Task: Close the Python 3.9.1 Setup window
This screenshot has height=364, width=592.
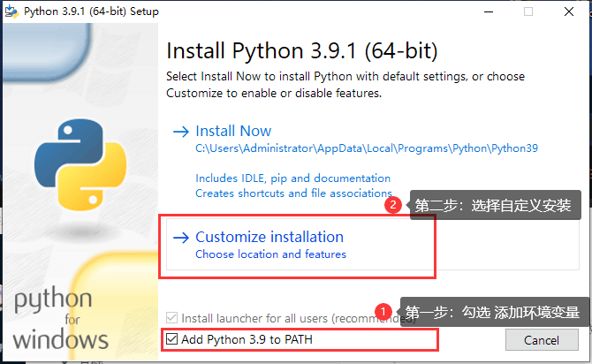Action: coord(570,11)
